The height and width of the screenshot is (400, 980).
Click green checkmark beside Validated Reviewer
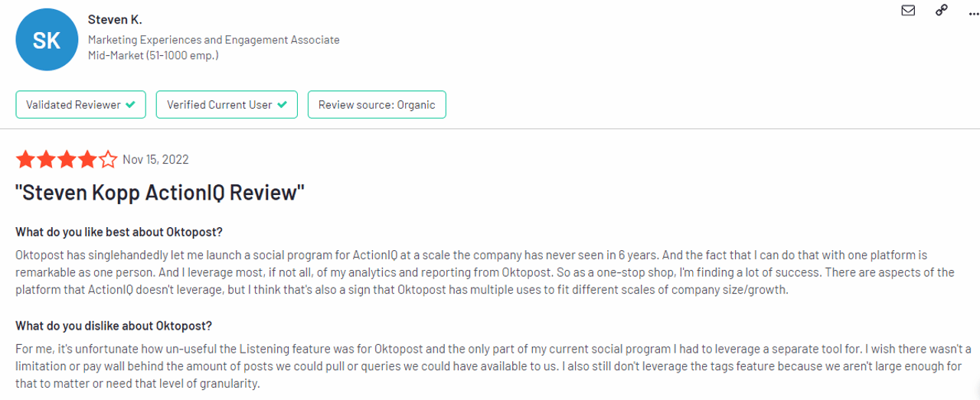tap(131, 105)
